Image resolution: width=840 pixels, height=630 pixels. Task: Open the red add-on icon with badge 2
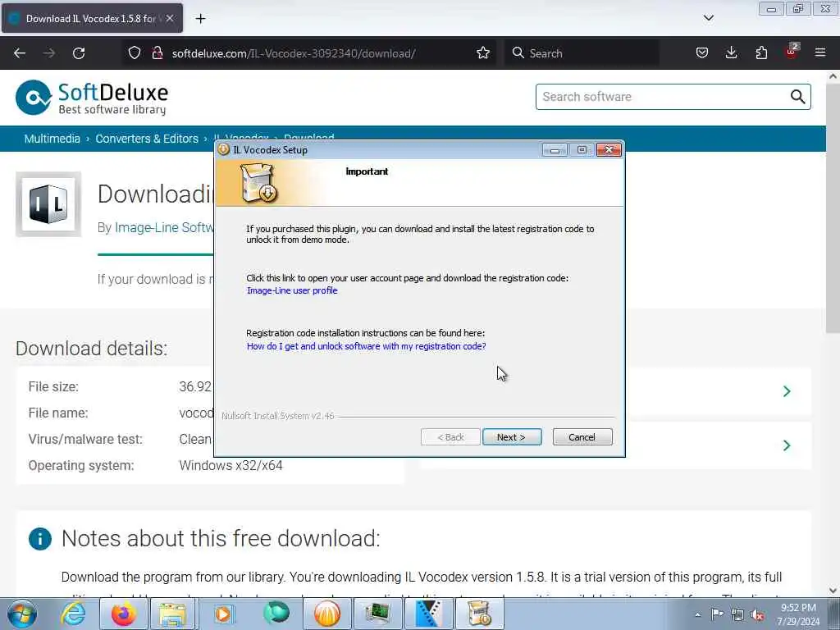[792, 52]
